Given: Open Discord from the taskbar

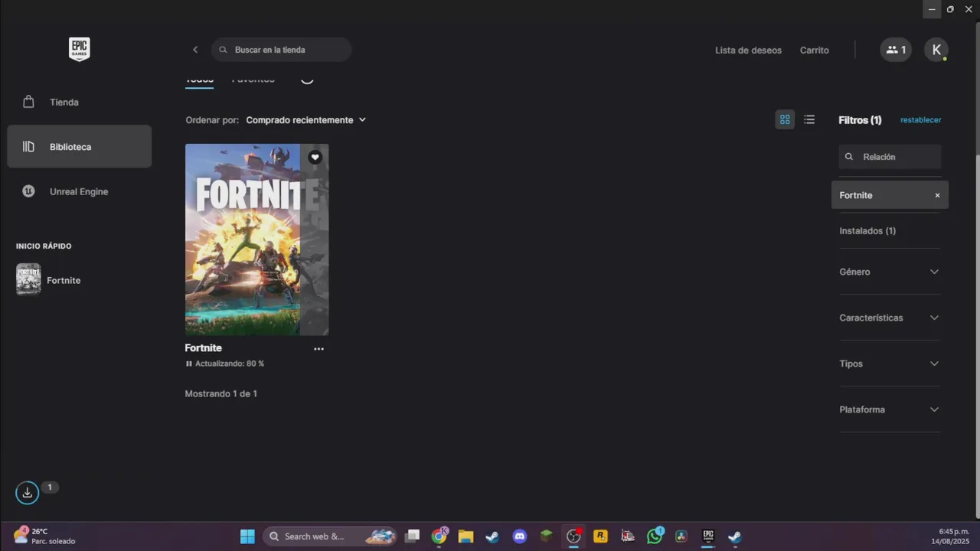Looking at the screenshot, I should pyautogui.click(x=520, y=536).
